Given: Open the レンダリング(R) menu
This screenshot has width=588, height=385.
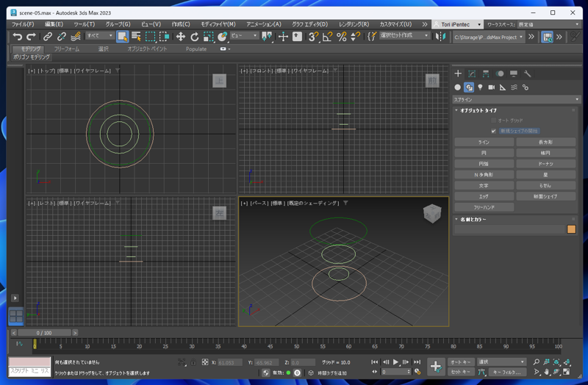Looking at the screenshot, I should pos(354,24).
